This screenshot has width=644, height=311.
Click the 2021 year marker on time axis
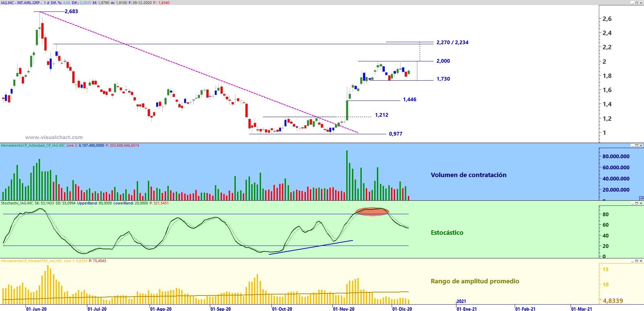[461, 301]
